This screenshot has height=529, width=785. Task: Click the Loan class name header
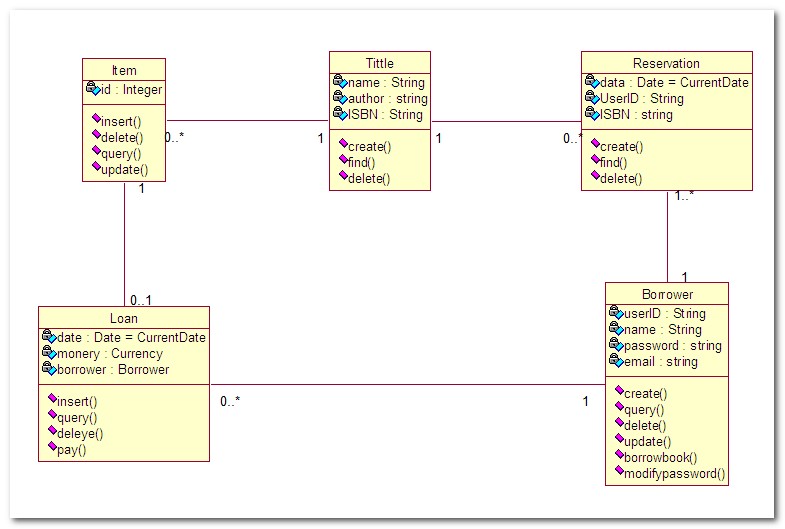click(124, 318)
